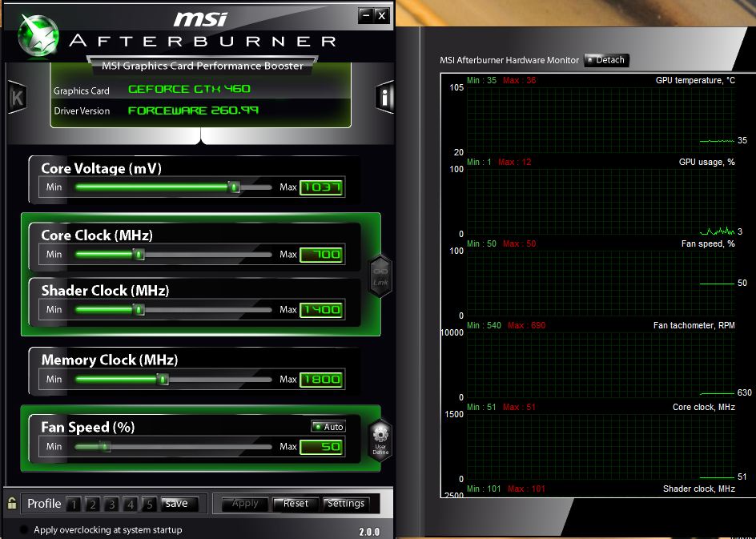Click the GPU usage graph label
The width and height of the screenshot is (756, 539).
click(707, 162)
